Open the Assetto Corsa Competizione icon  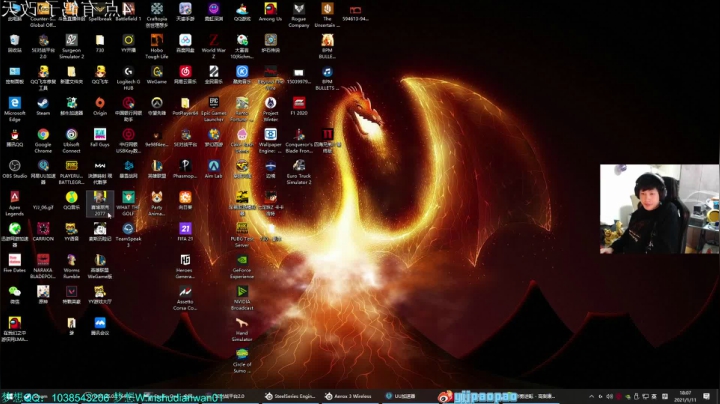pos(185,297)
